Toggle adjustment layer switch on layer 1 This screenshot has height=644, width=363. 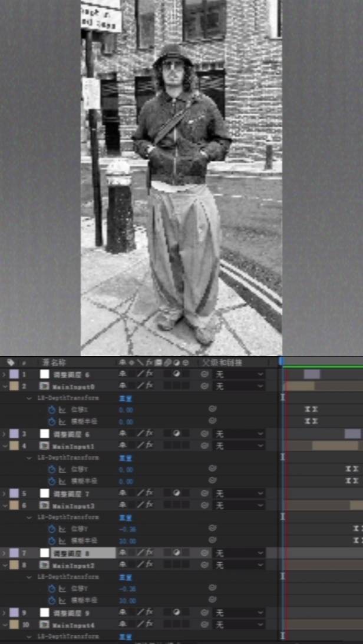coord(176,374)
